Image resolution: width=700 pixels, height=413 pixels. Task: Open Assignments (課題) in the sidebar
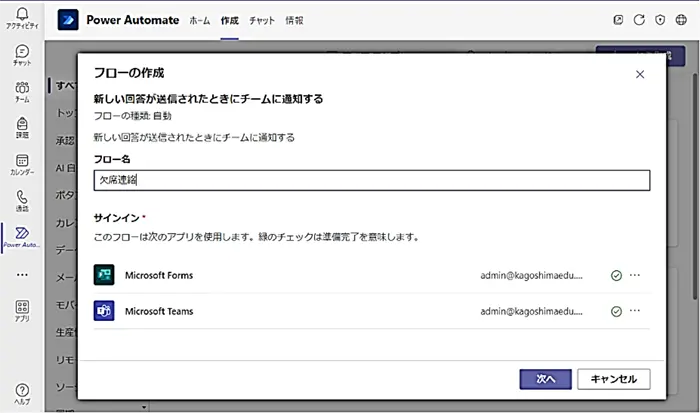pos(22,128)
